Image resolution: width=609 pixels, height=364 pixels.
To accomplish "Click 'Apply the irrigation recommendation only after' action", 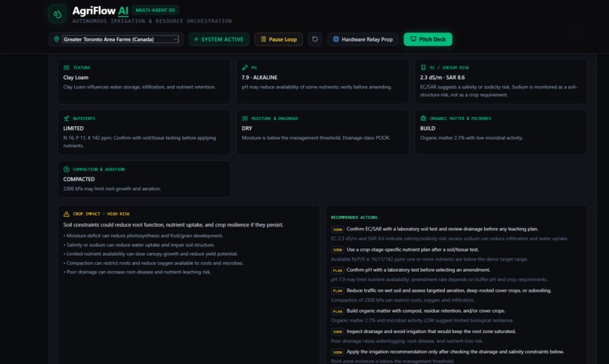I will point(455,352).
